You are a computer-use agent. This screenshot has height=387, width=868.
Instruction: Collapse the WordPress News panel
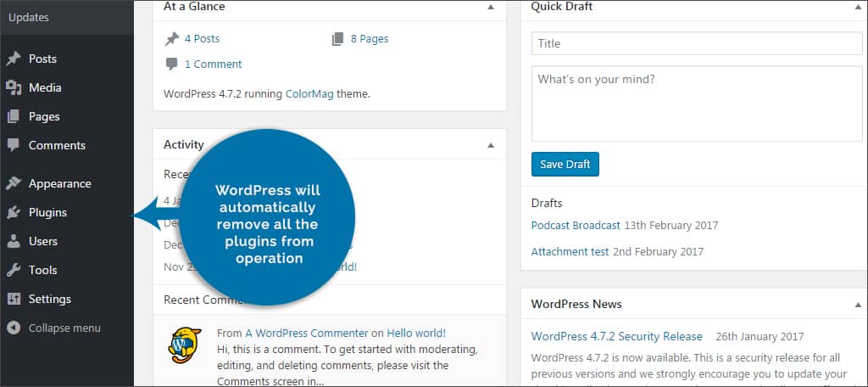coord(858,305)
